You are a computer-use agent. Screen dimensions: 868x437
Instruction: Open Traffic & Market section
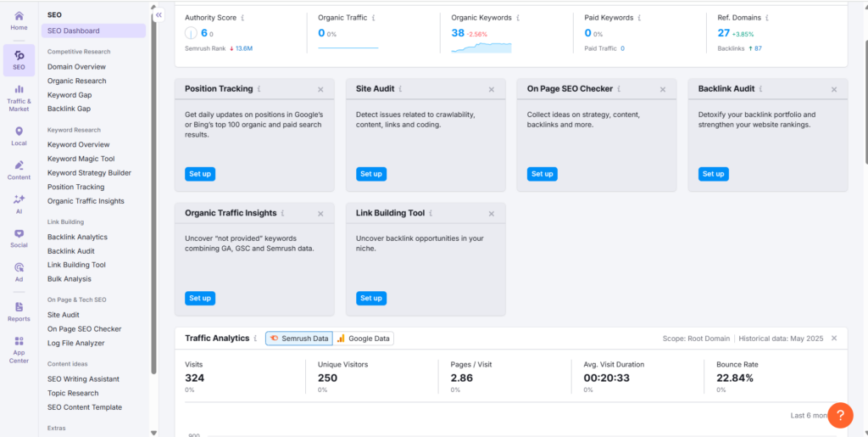19,98
